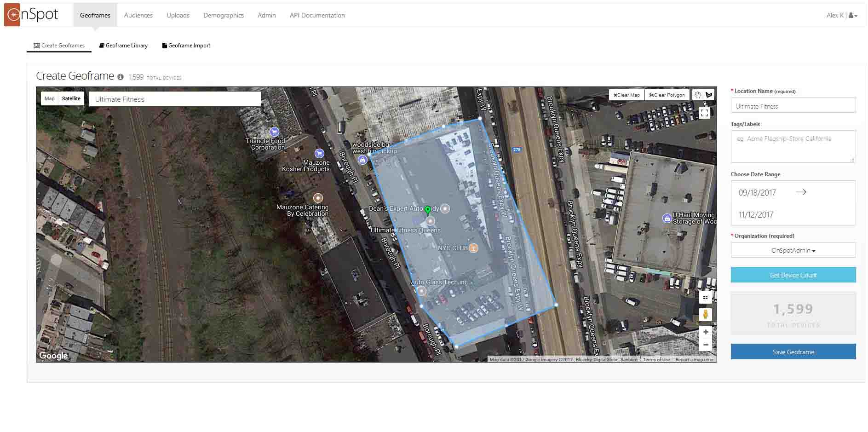The image size is (868, 432).
Task: Clear the drawn polygon
Action: tap(667, 95)
